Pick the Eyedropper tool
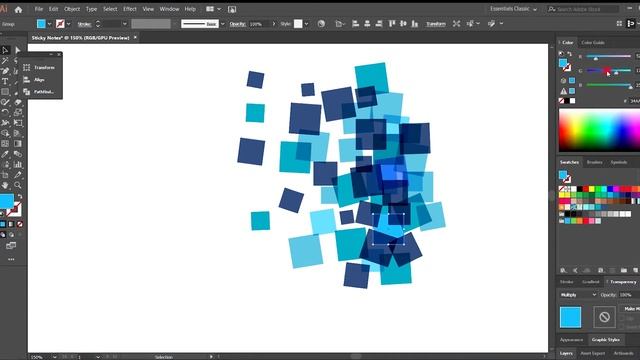This screenshot has width=640, height=360. coord(5,154)
